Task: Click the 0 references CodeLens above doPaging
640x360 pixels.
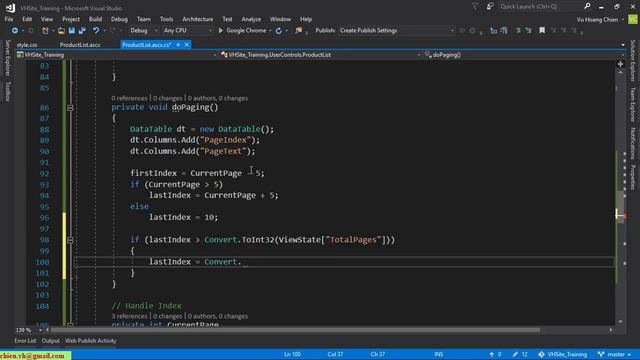Action: coord(129,98)
